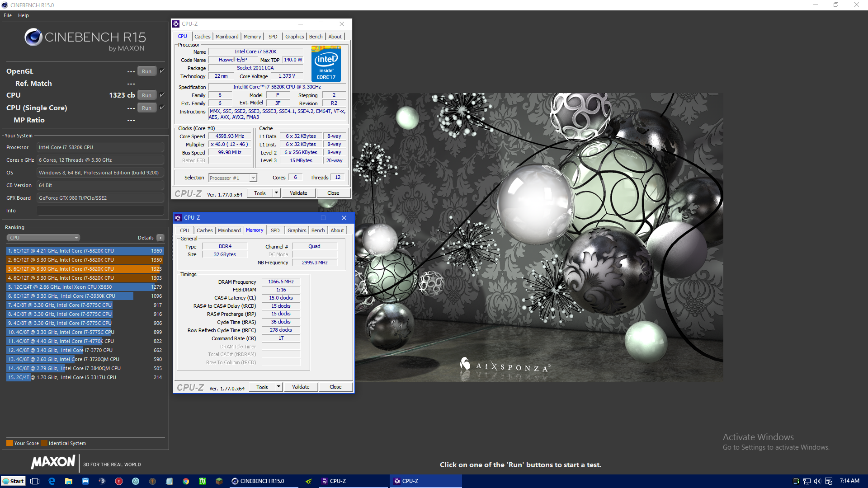Click the Info input field
Screen dimensions: 868x488
100,211
